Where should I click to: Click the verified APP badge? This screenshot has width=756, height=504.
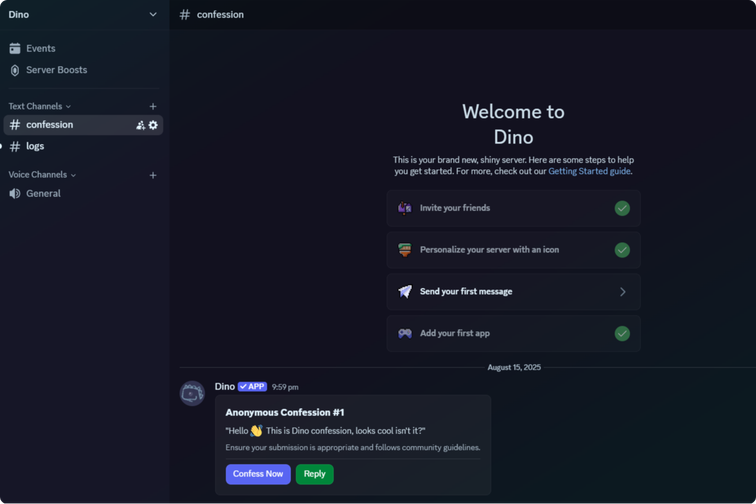click(252, 387)
